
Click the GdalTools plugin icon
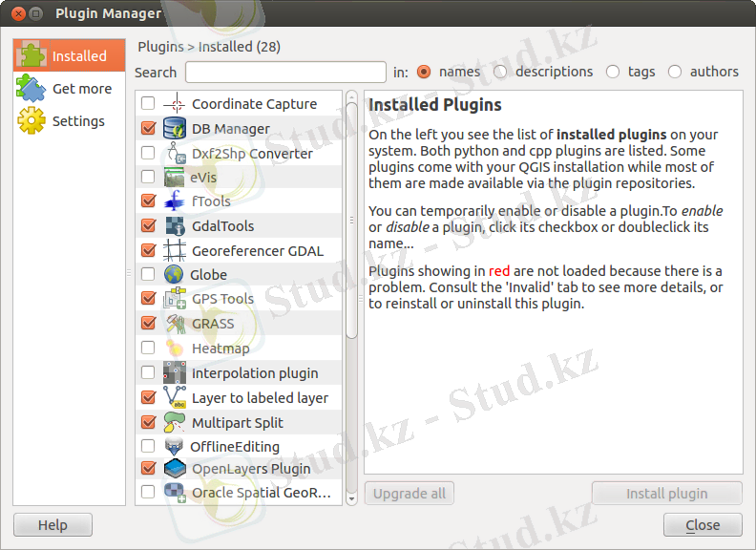(x=175, y=225)
